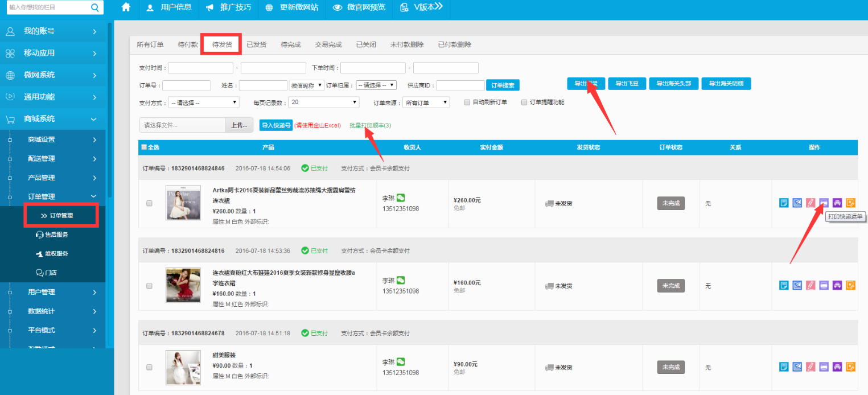The width and height of the screenshot is (868, 395).
Task: Switch to the 待付款 tab
Action: click(x=188, y=44)
